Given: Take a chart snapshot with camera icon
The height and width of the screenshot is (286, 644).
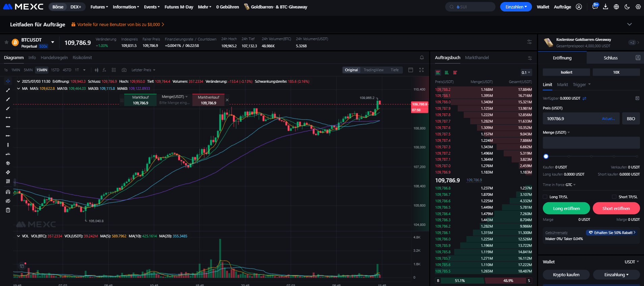Looking at the screenshot, I should tap(124, 70).
